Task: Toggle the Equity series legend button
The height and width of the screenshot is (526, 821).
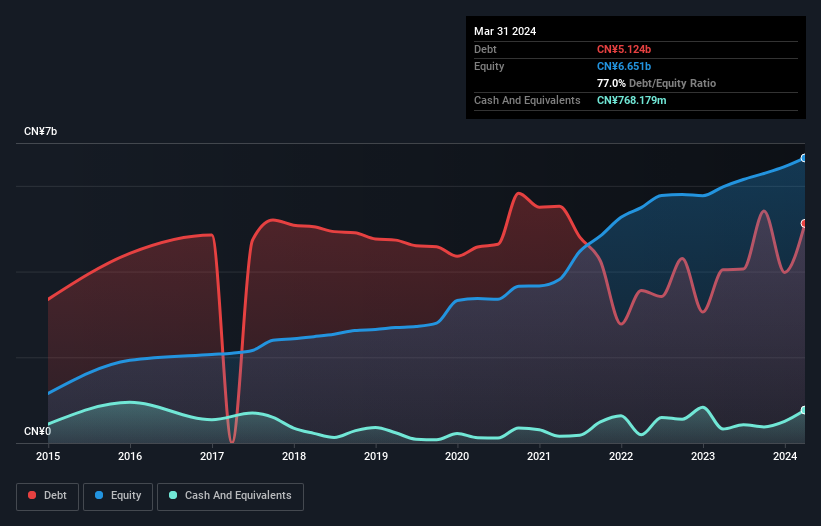Action: tap(118, 496)
